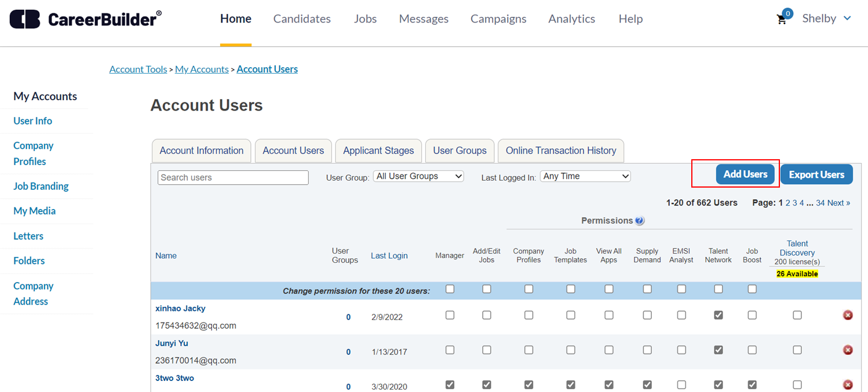
Task: Click the CareerBuilder logo
Action: [x=84, y=18]
